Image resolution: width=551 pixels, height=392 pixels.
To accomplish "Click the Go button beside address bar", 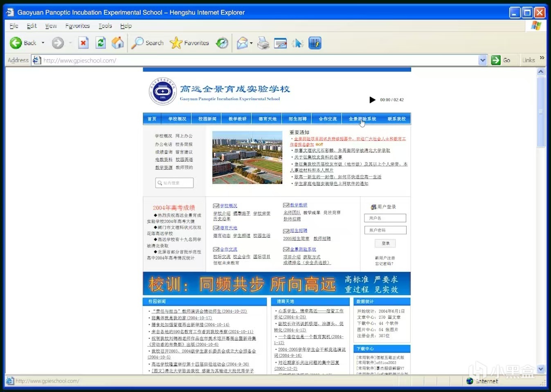I will [501, 60].
